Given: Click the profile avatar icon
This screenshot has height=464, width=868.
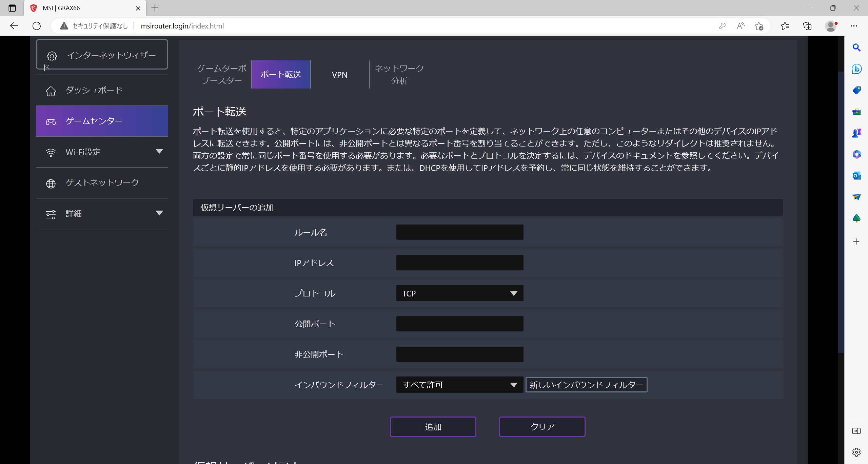Looking at the screenshot, I should pyautogui.click(x=831, y=26).
